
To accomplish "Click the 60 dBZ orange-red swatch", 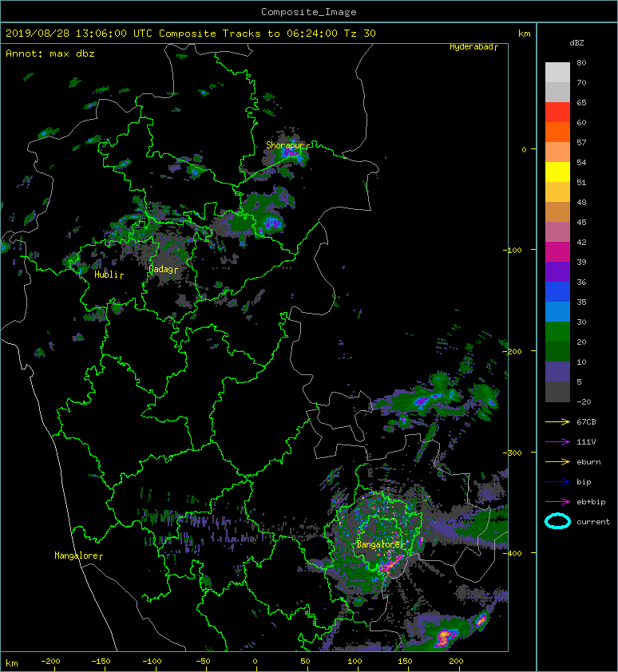I will click(x=557, y=132).
